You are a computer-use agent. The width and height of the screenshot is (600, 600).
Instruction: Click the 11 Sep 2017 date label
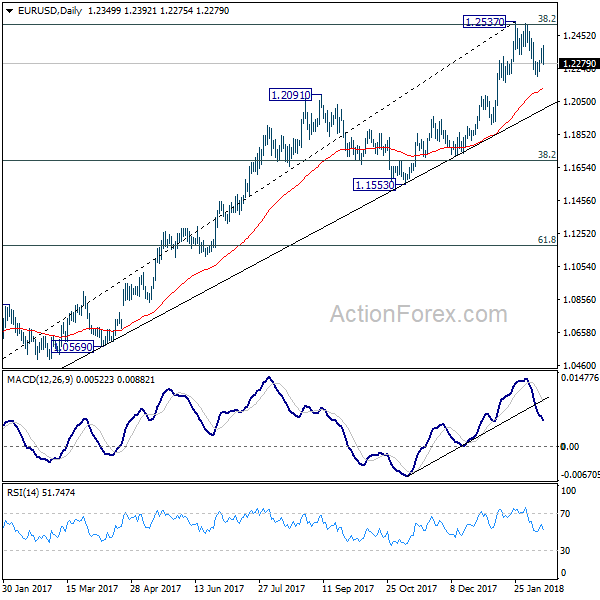(x=348, y=588)
